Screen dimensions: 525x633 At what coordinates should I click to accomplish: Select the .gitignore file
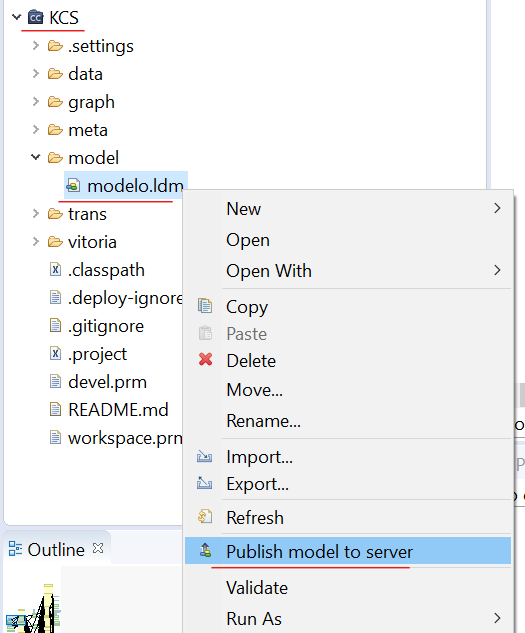point(106,326)
